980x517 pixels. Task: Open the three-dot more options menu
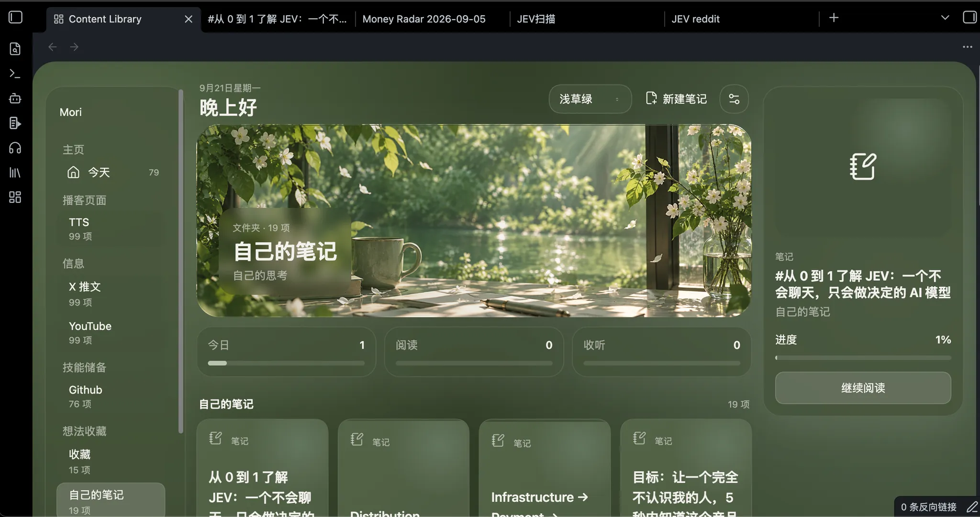968,47
